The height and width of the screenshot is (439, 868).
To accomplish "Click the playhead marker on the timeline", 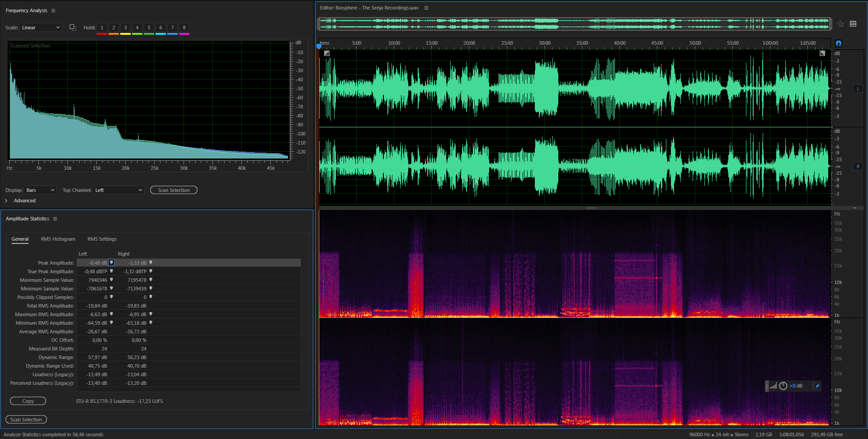I will pyautogui.click(x=319, y=46).
